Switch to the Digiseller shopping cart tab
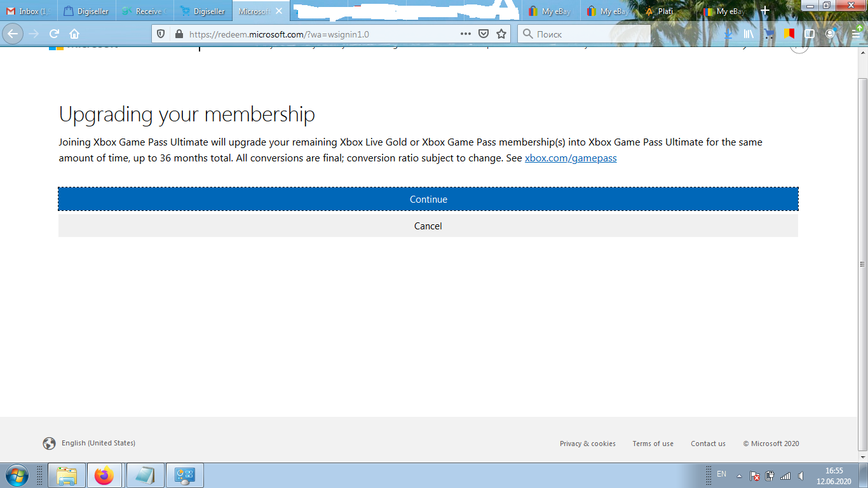This screenshot has height=488, width=868. coord(203,11)
